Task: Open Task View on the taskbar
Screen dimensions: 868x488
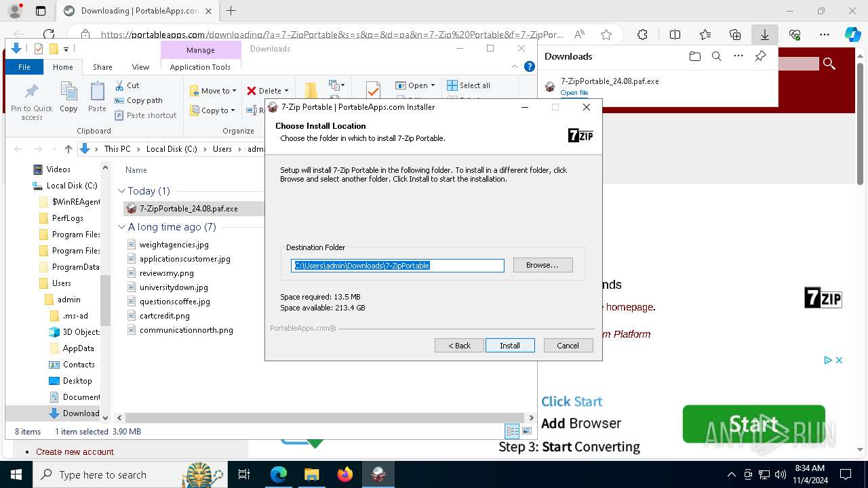Action: click(x=244, y=474)
